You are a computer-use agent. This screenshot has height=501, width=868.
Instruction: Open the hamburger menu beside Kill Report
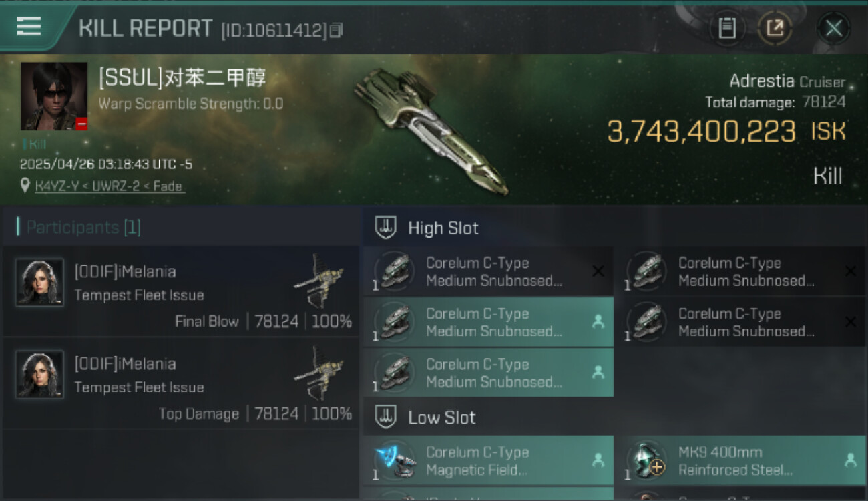coord(29,27)
